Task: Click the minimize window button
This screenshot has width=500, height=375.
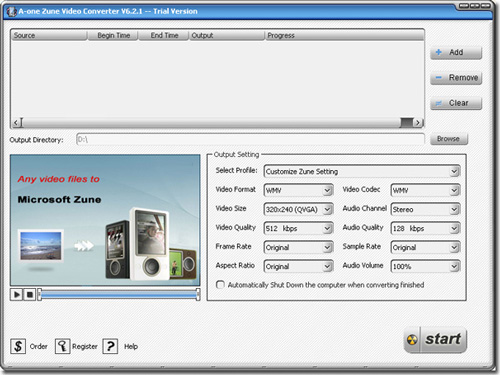Action: point(464,6)
